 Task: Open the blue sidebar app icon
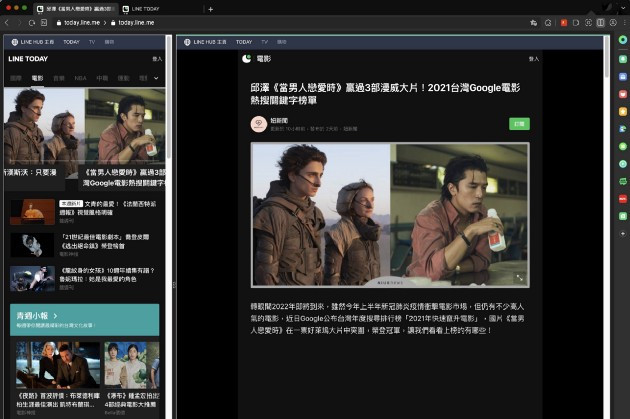[x=623, y=76]
